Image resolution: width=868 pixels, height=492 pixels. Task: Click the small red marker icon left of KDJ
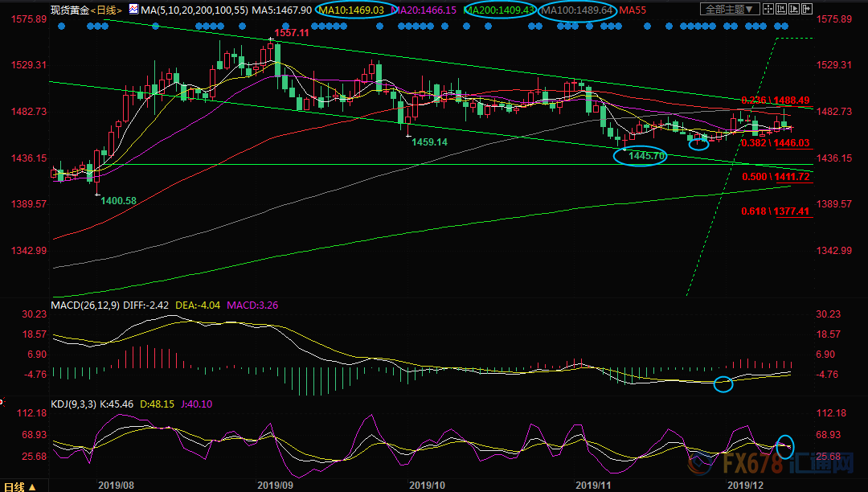pyautogui.click(x=2, y=402)
